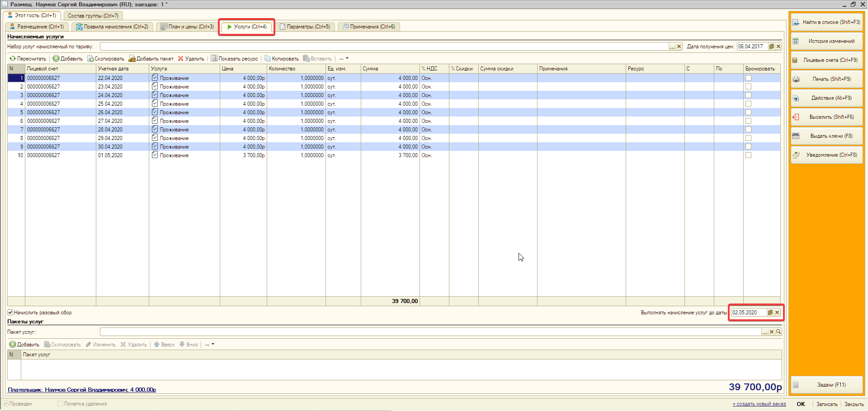Click magnifier icon of Пакет услуг field
Image resolution: width=868 pixels, height=411 pixels.
point(778,332)
